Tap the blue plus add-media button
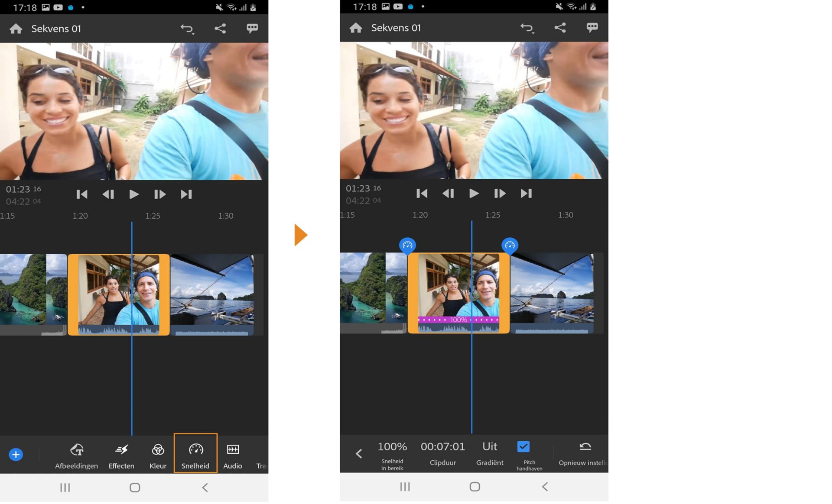Image resolution: width=832 pixels, height=504 pixels. coord(16,455)
